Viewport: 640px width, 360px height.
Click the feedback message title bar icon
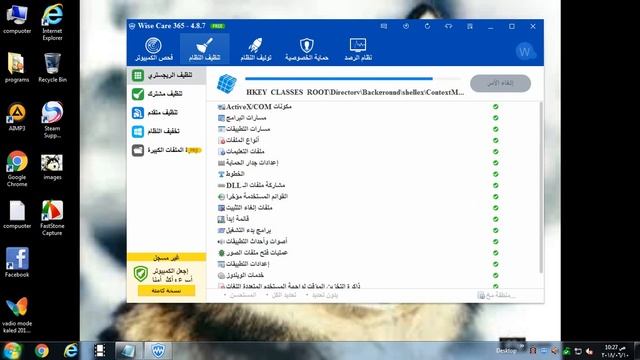tap(384, 26)
